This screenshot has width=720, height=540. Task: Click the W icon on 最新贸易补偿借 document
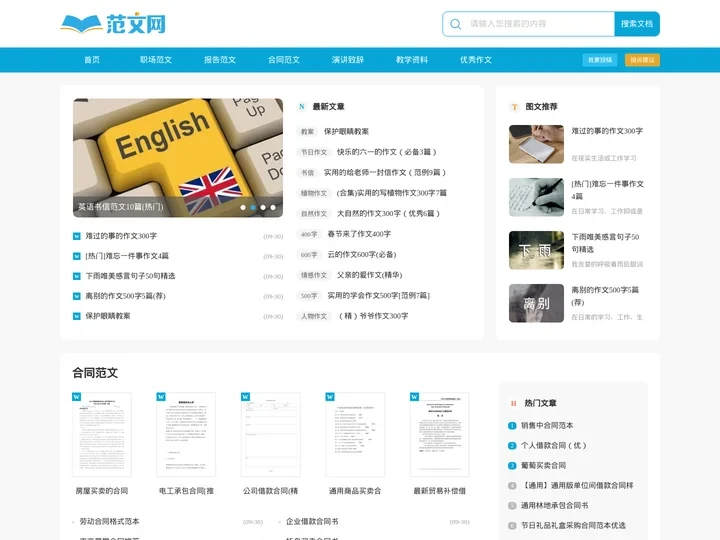pos(415,397)
